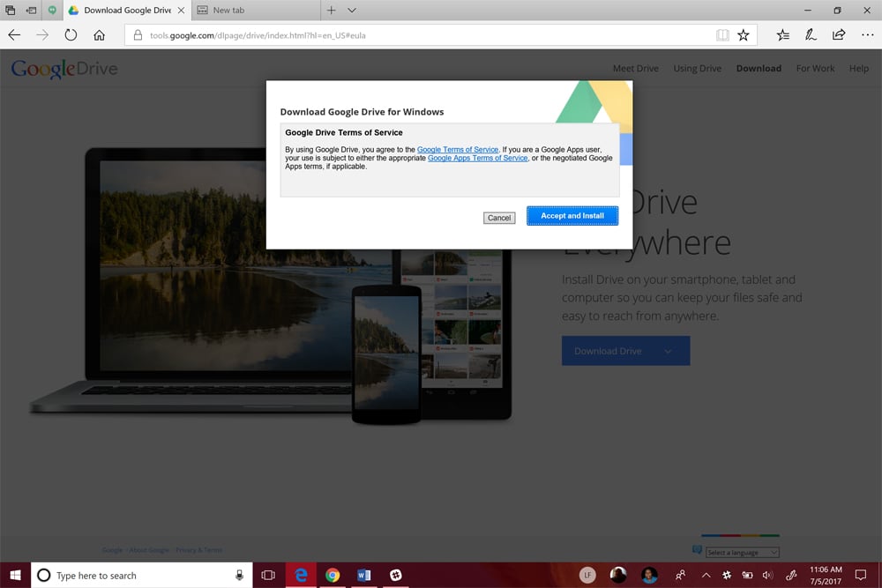Launch Google Chrome from taskbar

[333, 575]
